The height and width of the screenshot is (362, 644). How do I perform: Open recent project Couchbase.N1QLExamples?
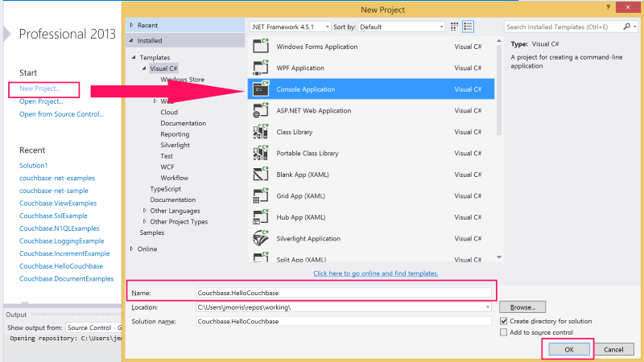coord(59,228)
